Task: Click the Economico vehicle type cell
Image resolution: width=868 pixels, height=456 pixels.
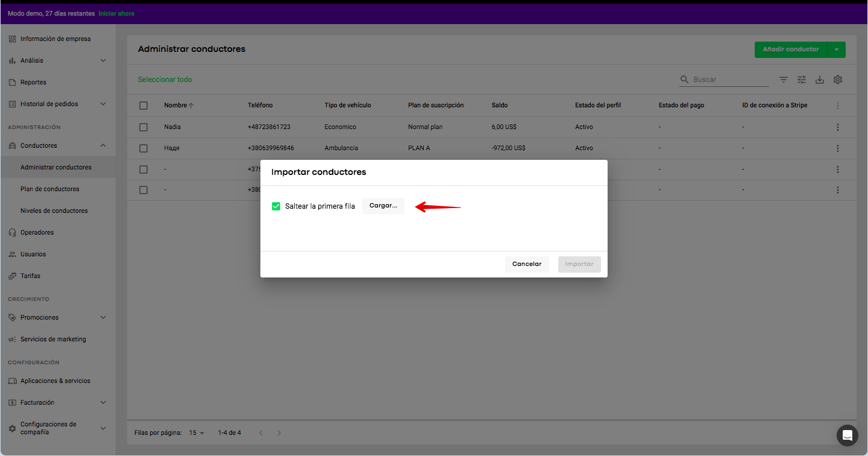Action: click(x=341, y=127)
